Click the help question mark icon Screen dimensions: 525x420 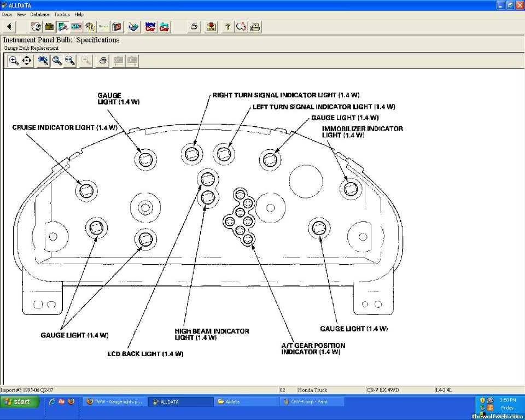point(227,26)
